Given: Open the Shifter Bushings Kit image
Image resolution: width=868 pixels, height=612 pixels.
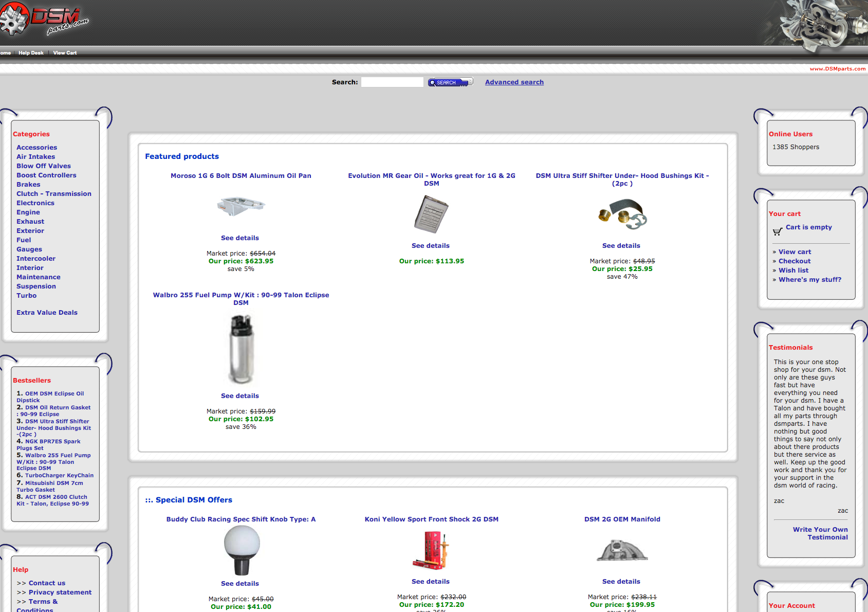Looking at the screenshot, I should (622, 214).
